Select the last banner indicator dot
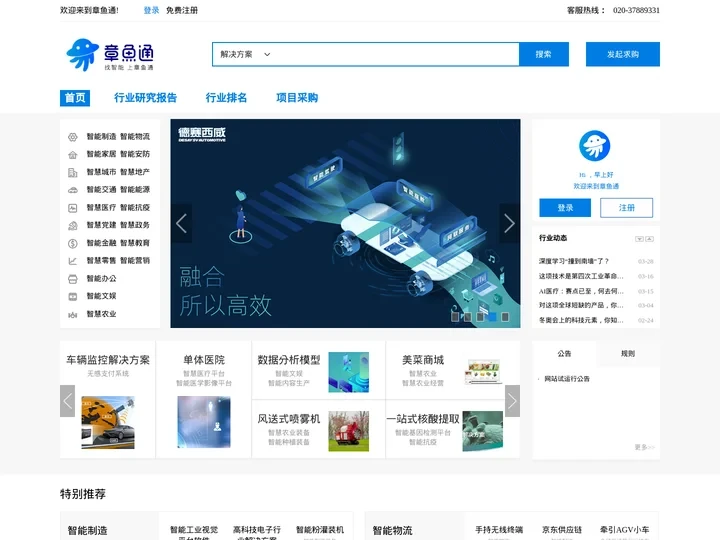This screenshot has height=540, width=720. click(x=505, y=317)
